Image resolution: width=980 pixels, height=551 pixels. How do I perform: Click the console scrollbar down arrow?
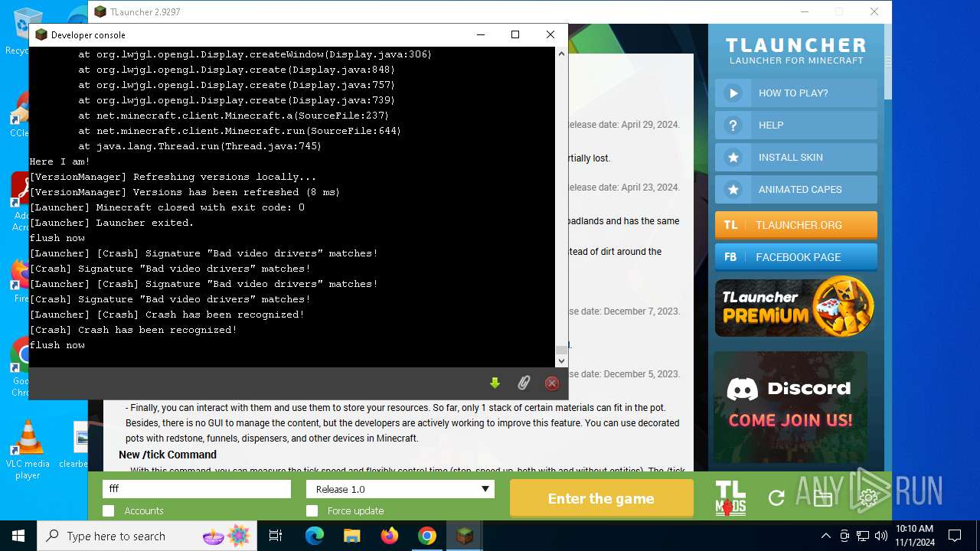(x=561, y=360)
